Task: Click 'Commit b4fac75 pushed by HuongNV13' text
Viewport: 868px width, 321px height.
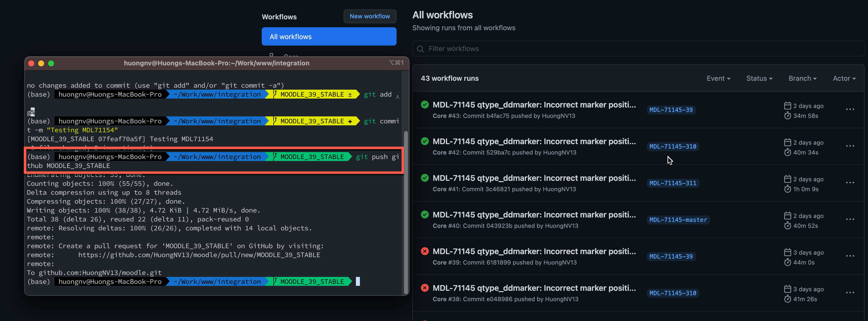Action: pyautogui.click(x=519, y=116)
